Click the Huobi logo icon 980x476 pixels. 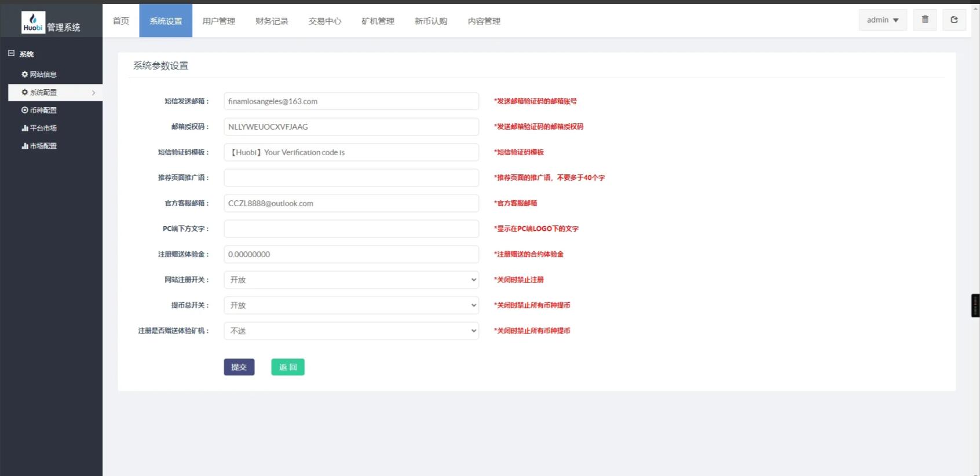33,22
